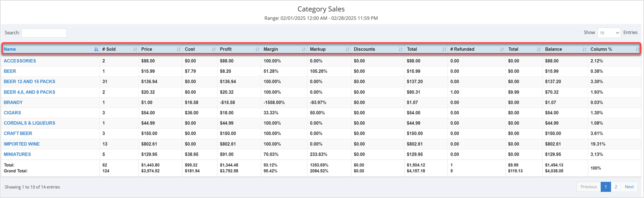Click sort arrows beside Price header
This screenshot has height=198, width=644.
179,49
